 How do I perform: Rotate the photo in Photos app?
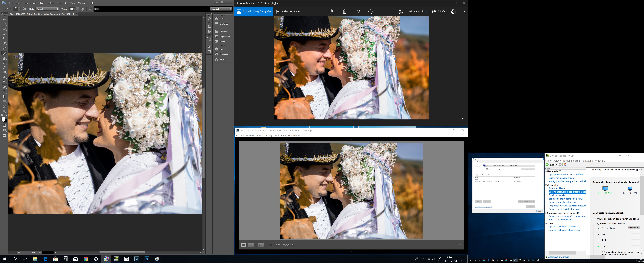[370, 12]
